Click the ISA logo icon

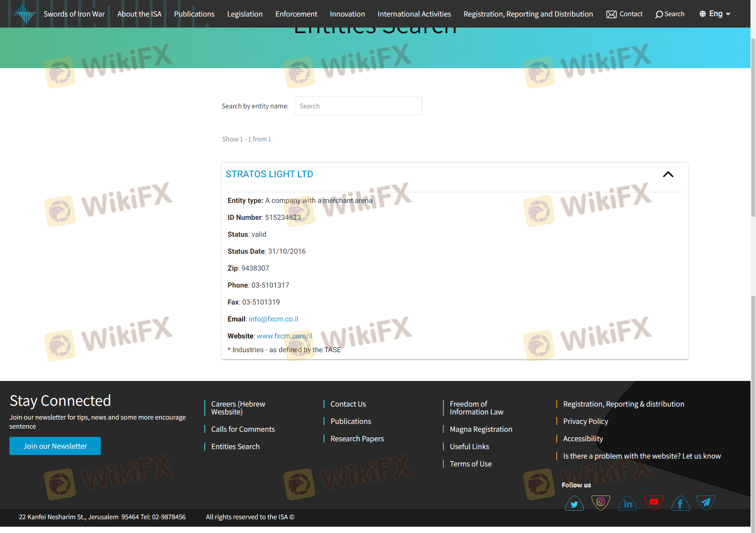tap(24, 14)
